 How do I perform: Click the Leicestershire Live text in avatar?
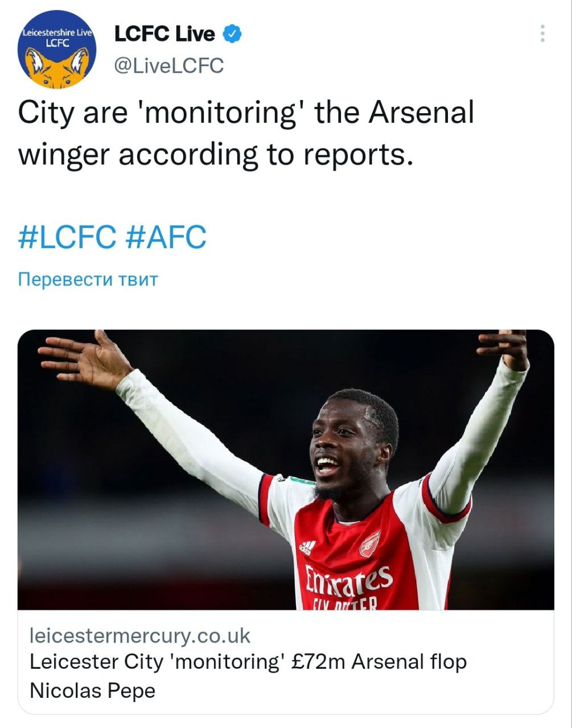[56, 33]
